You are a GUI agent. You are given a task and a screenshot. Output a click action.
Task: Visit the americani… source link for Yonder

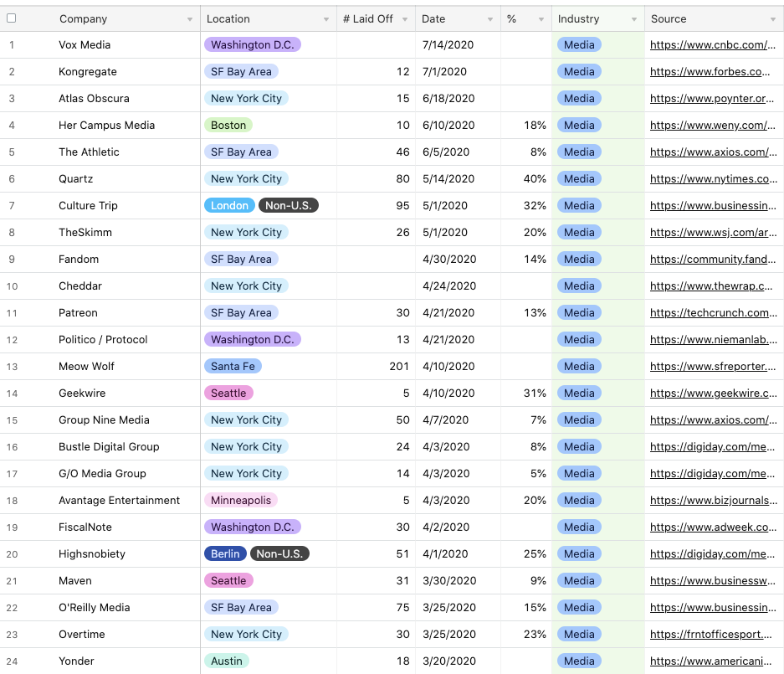(710, 661)
